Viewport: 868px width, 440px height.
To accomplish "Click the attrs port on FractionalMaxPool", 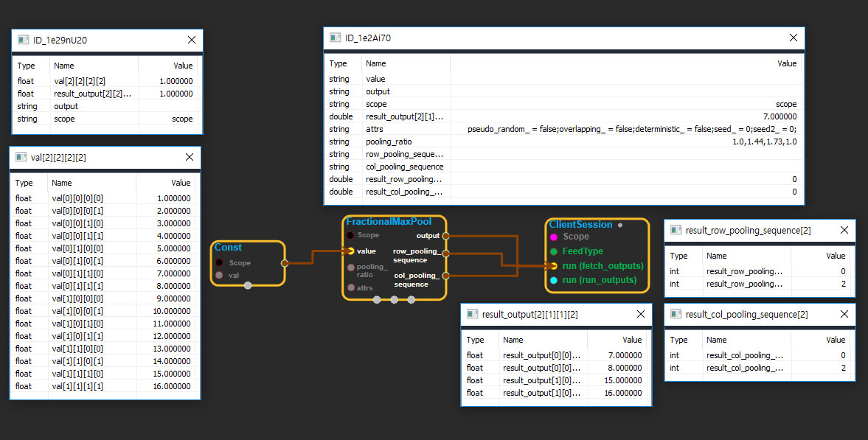I will pyautogui.click(x=350, y=288).
